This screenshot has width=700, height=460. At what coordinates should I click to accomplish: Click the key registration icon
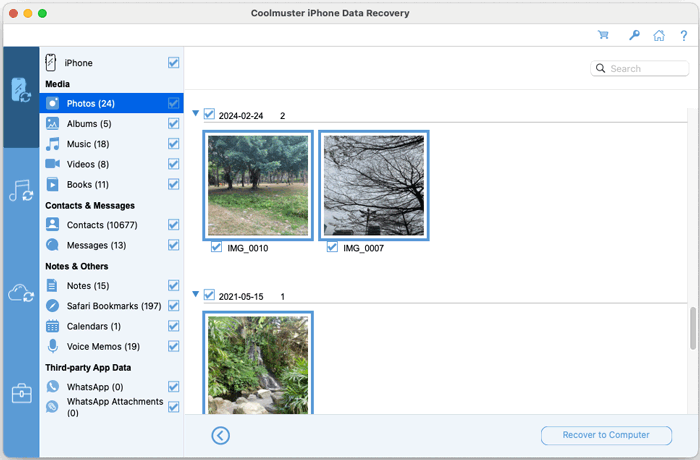tap(634, 35)
